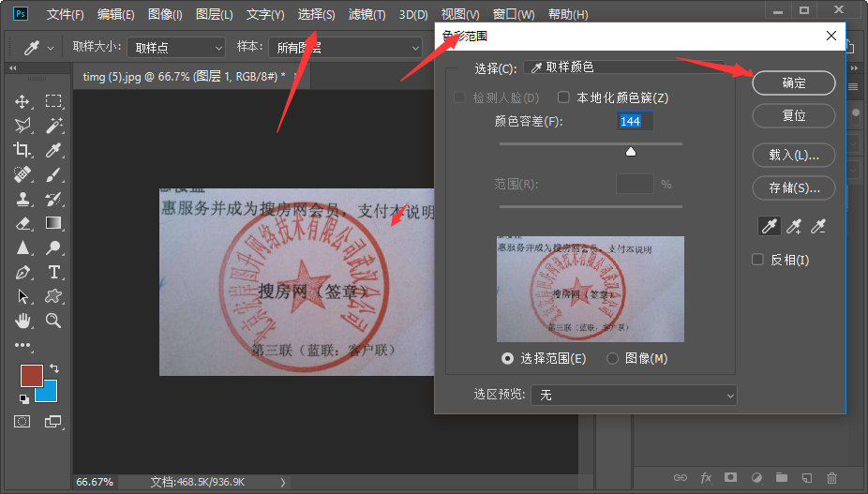Click the 颜色容差 fuzziness slider handle
This screenshot has height=494, width=868.
pos(631,152)
